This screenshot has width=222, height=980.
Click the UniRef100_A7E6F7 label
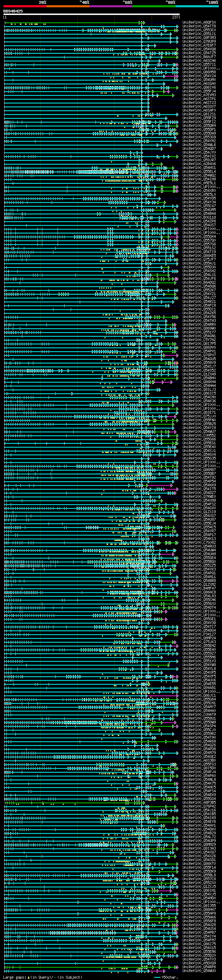tap(199, 45)
